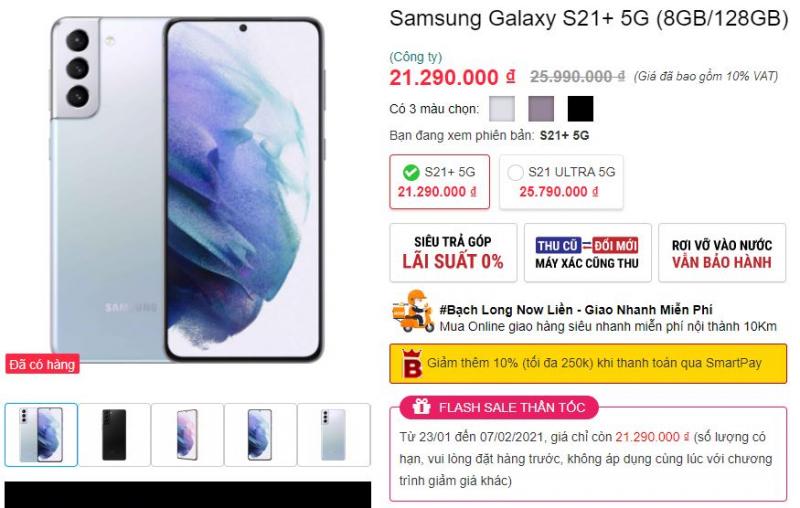Click the green checkmark on S21+ 5G
The image size is (800, 508).
coord(411,172)
